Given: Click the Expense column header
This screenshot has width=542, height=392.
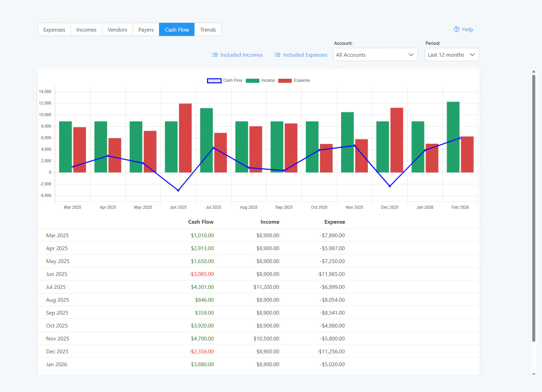Looking at the screenshot, I should pos(335,222).
